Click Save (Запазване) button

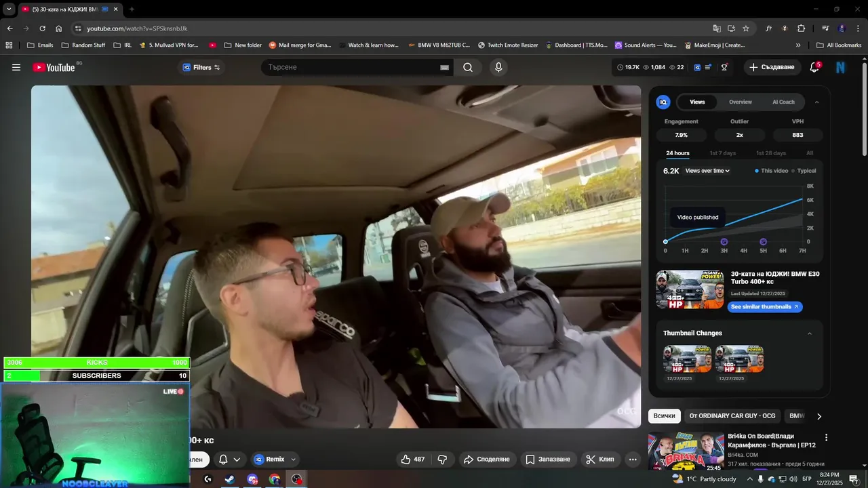tap(549, 460)
